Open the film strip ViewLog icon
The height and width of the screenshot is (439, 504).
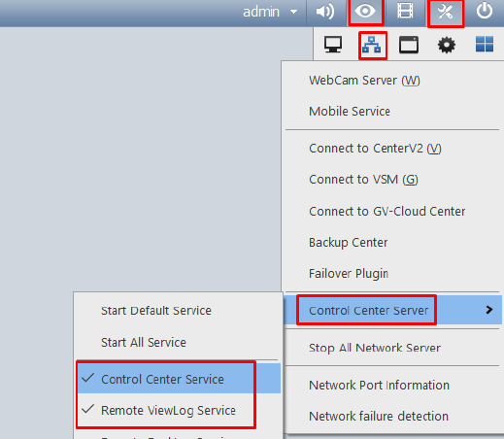point(405,12)
